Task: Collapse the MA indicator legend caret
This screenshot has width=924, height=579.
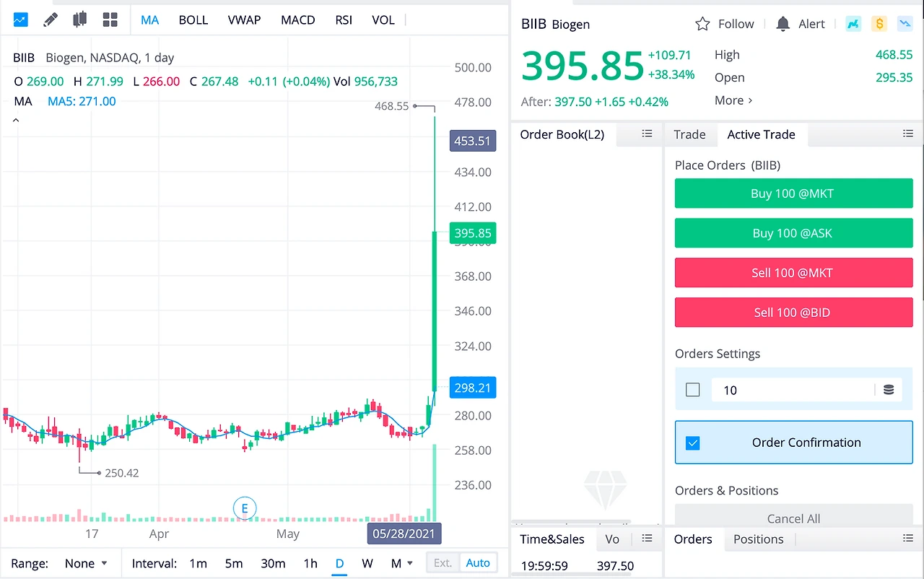Action: tap(16, 121)
